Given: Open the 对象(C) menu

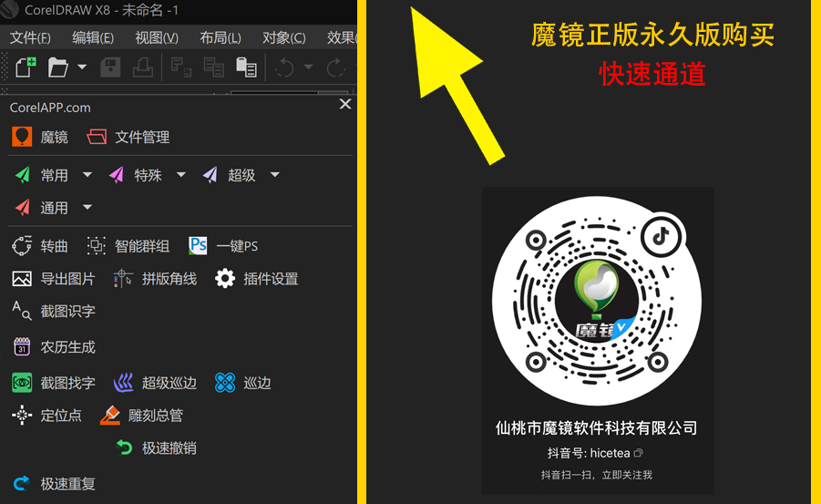Looking at the screenshot, I should coord(283,37).
